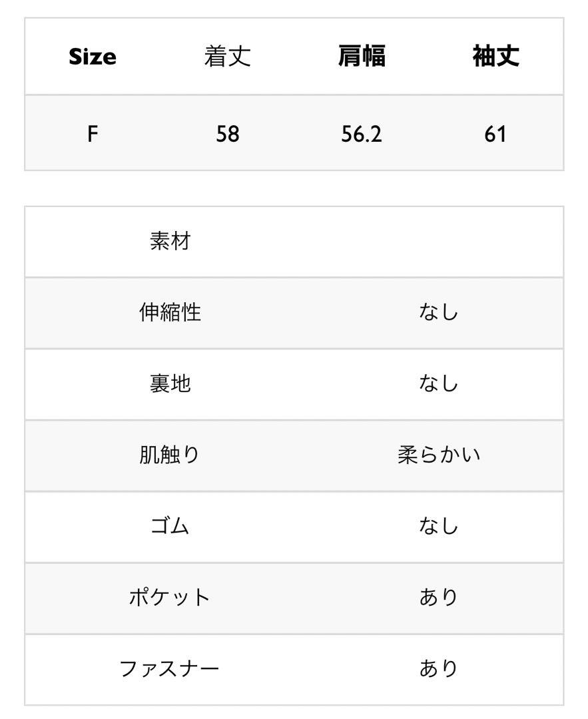Click なし value beside 裏地
This screenshot has width=588, height=719.
[x=438, y=383]
